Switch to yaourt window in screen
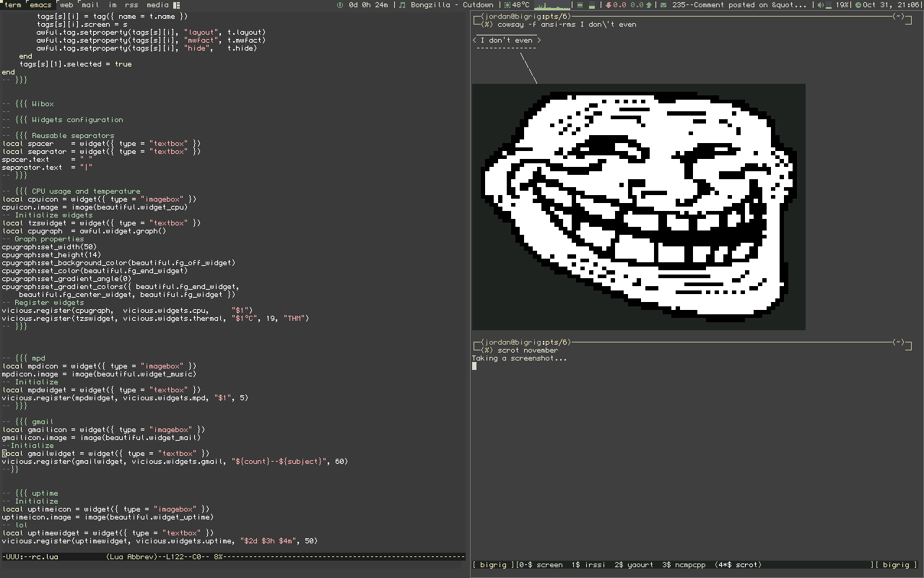 coord(634,565)
